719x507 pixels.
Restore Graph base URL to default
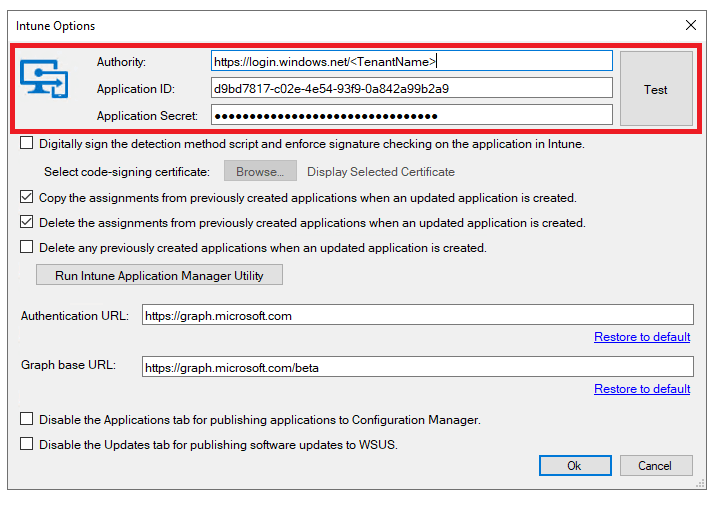click(x=642, y=389)
